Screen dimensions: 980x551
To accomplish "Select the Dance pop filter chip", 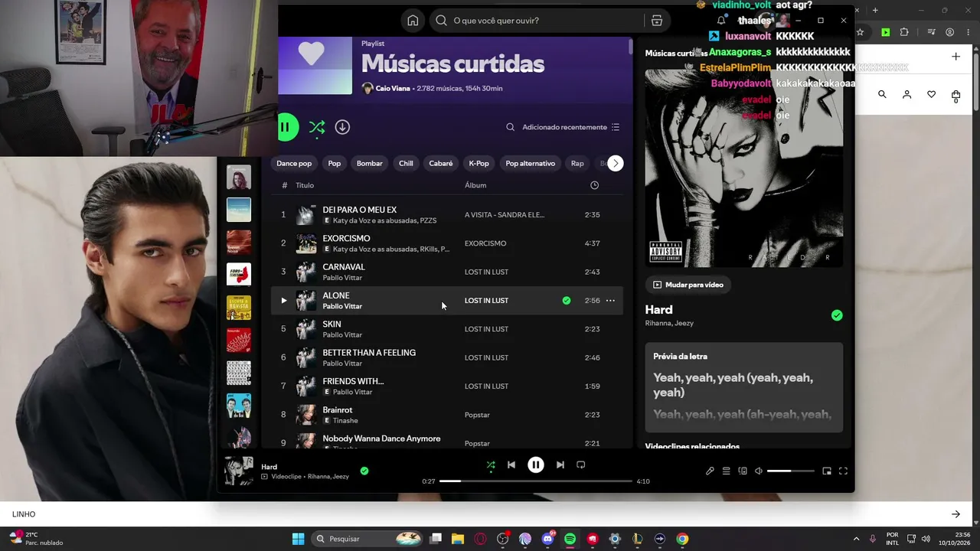I will coord(294,163).
